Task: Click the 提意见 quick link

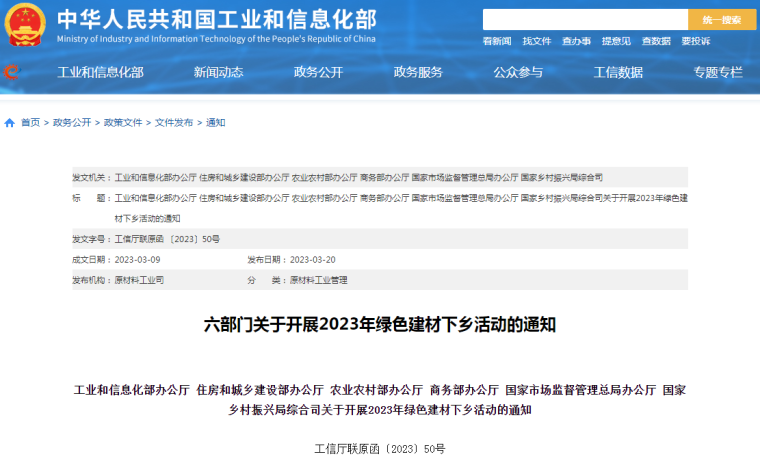Action: coord(616,41)
